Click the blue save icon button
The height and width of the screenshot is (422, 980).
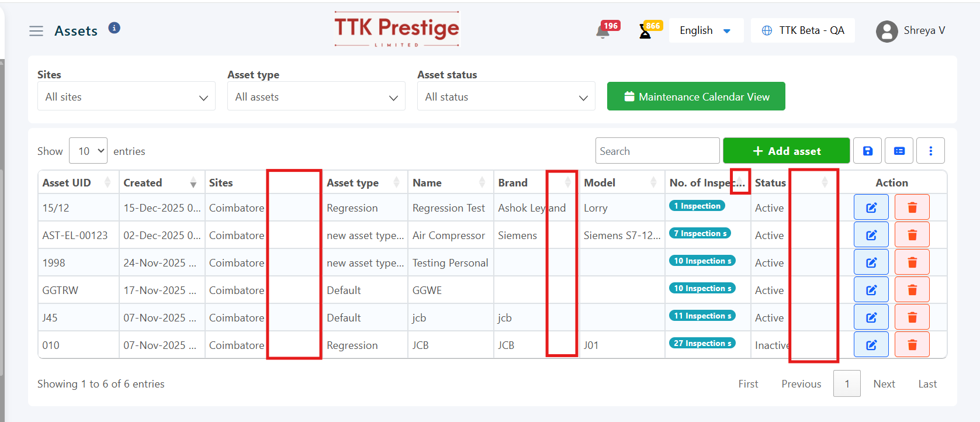point(868,151)
